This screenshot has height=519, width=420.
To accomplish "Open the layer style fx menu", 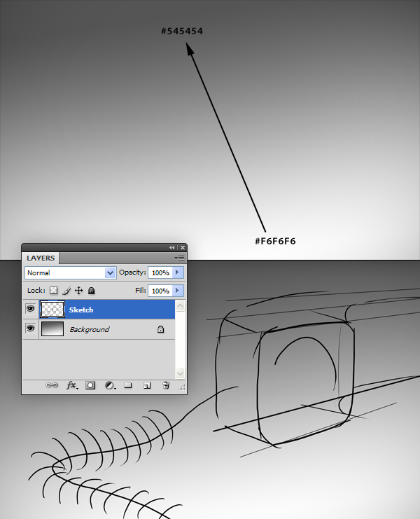I will 72,385.
